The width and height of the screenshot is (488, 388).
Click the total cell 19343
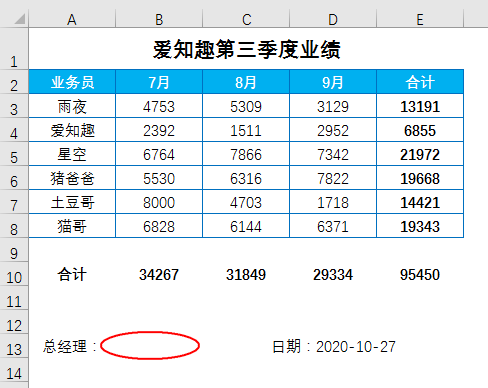tap(420, 226)
